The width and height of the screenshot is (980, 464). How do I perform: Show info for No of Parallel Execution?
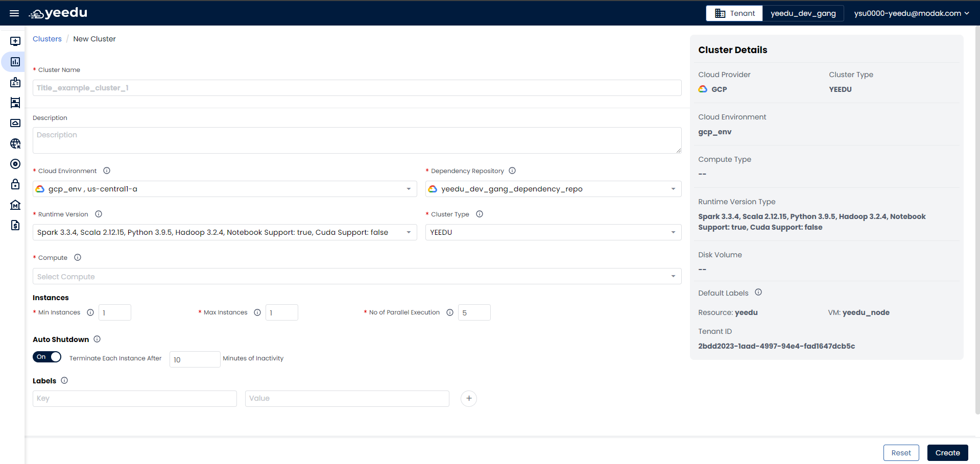pyautogui.click(x=450, y=312)
